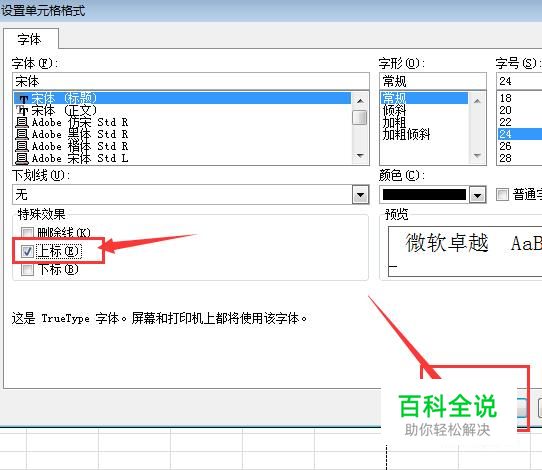Viewport: 542px width, 470px height.
Task: Toggle the 普通字体 checkbox
Action: pyautogui.click(x=502, y=194)
